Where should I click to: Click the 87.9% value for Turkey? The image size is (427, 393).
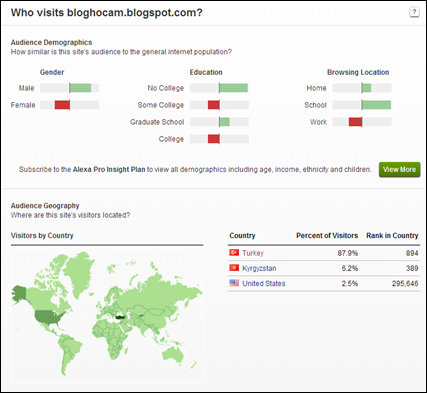348,253
